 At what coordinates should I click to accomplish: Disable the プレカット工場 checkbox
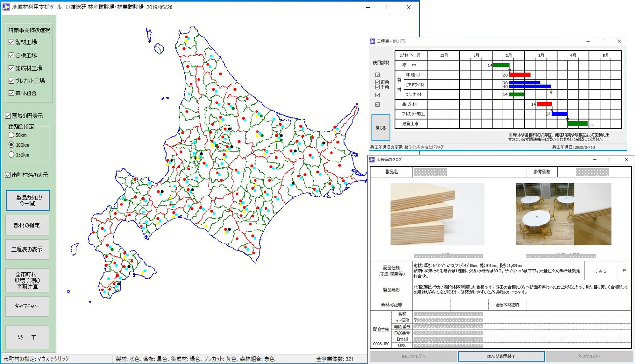(11, 81)
